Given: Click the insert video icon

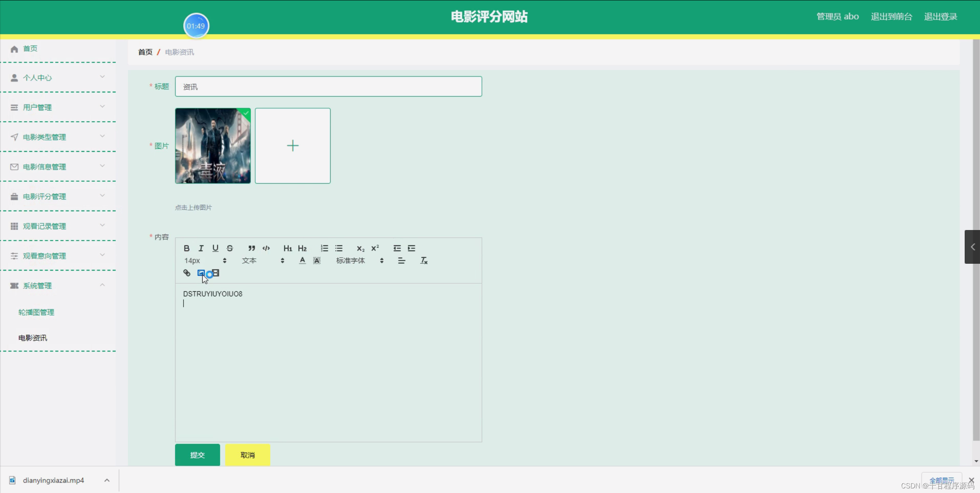Looking at the screenshot, I should [216, 273].
